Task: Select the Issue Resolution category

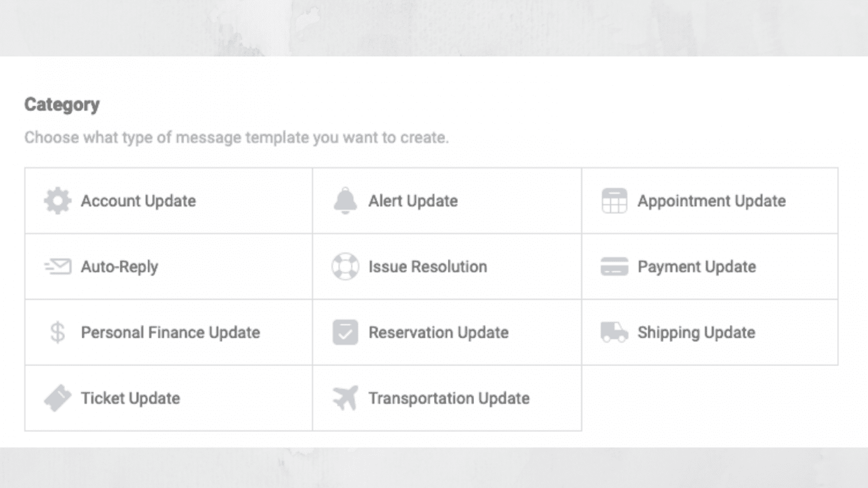Action: [446, 266]
